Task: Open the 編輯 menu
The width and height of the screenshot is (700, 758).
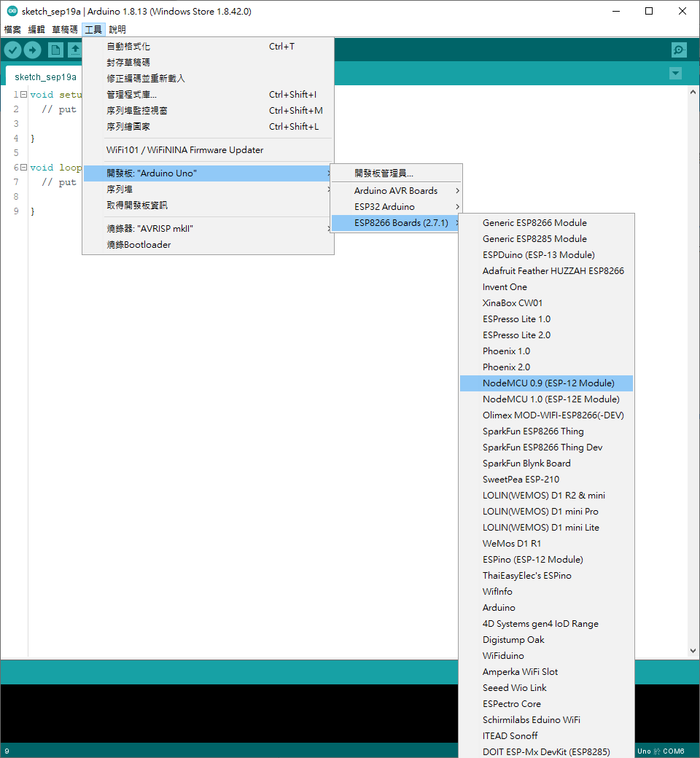Action: pos(36,29)
